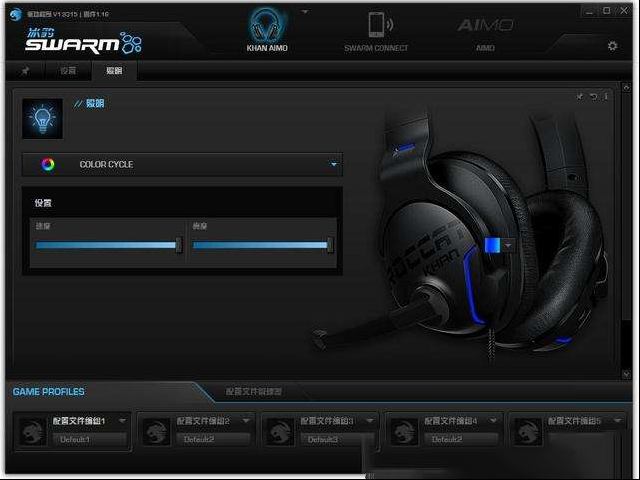Select the Default2 profile in slot 4

[x=461, y=440]
